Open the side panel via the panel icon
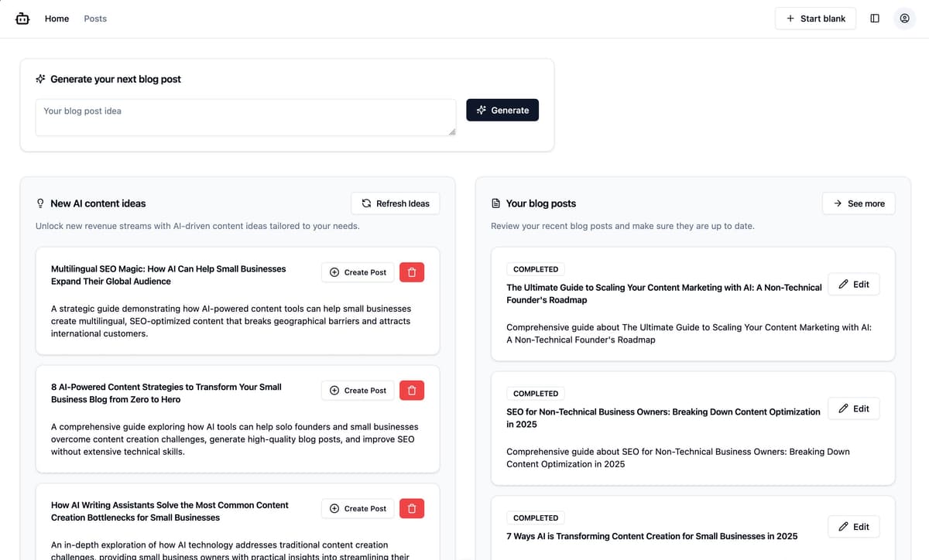Image resolution: width=929 pixels, height=560 pixels. point(875,18)
